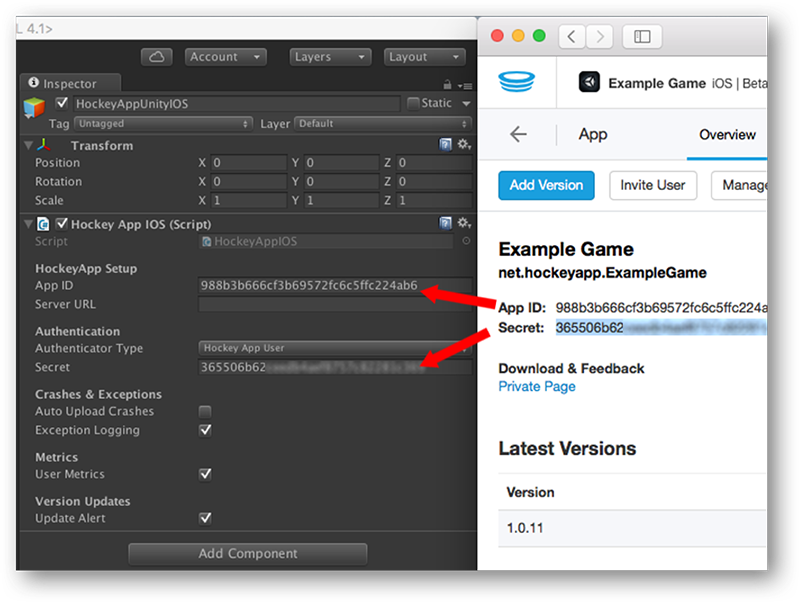
Task: Toggle the Static checkbox
Action: coord(413,104)
